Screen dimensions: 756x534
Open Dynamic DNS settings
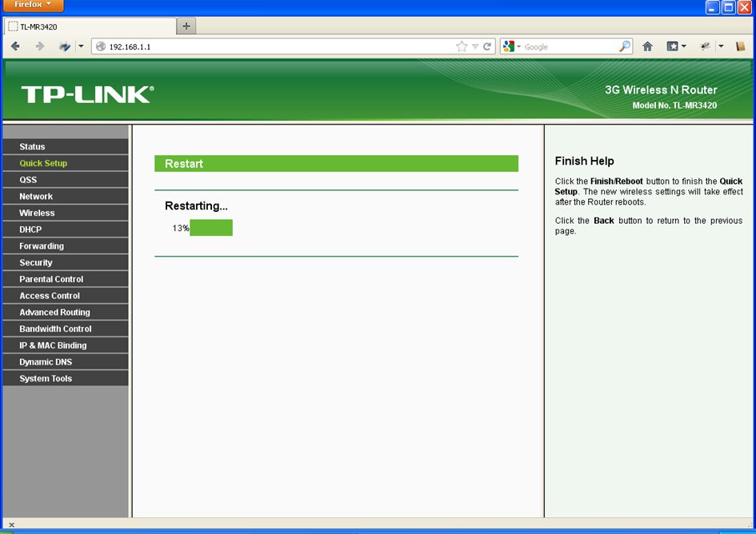coord(66,362)
